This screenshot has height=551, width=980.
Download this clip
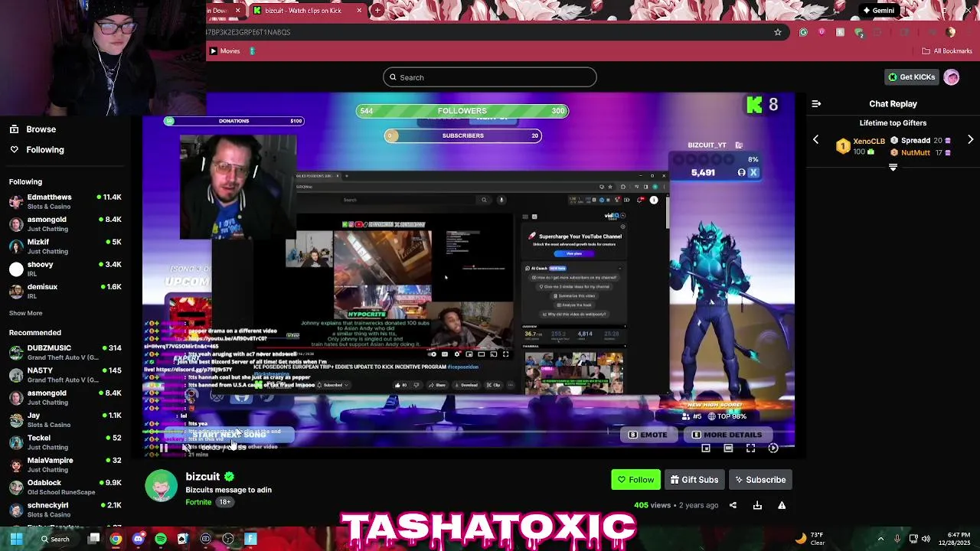coord(757,505)
